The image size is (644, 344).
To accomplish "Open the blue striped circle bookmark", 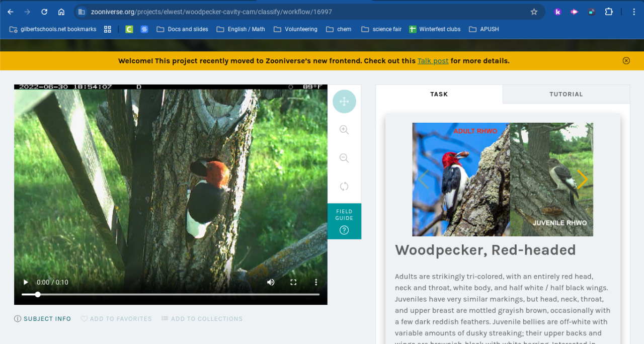I will tap(144, 29).
